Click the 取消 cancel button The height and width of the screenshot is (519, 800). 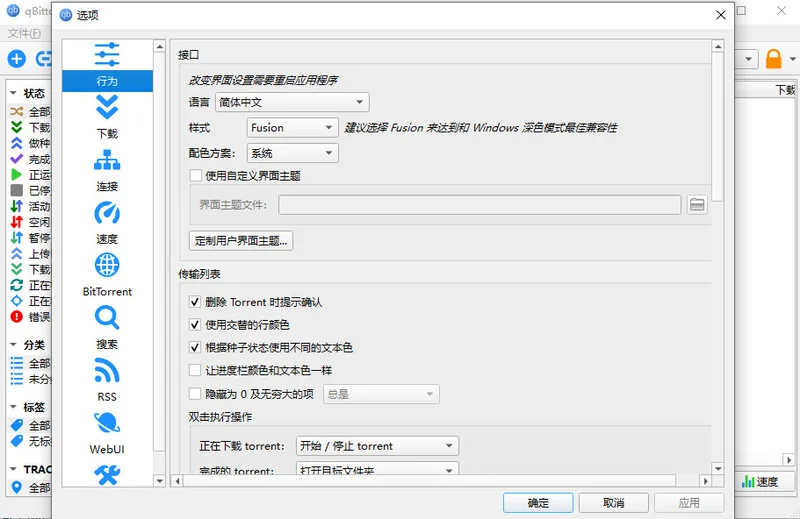click(x=613, y=503)
